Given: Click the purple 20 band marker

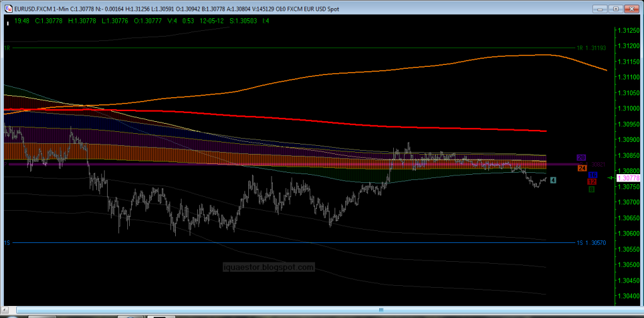Looking at the screenshot, I should tap(582, 158).
